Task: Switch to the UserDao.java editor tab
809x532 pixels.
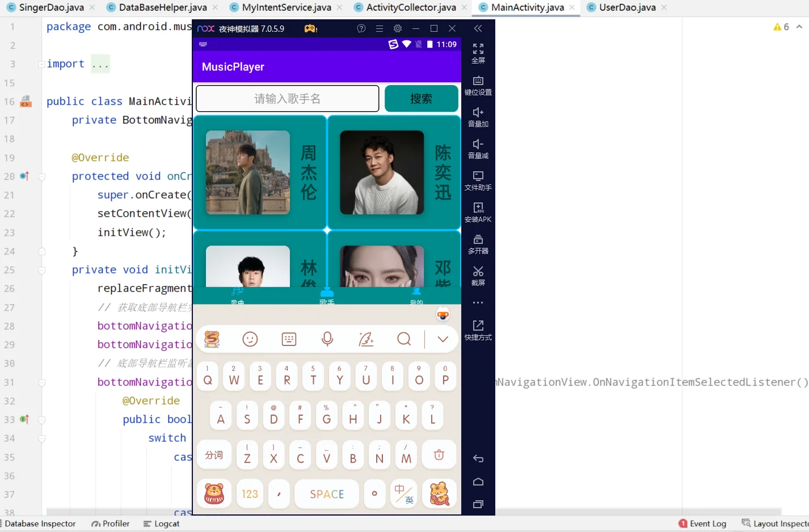Action: pos(627,7)
